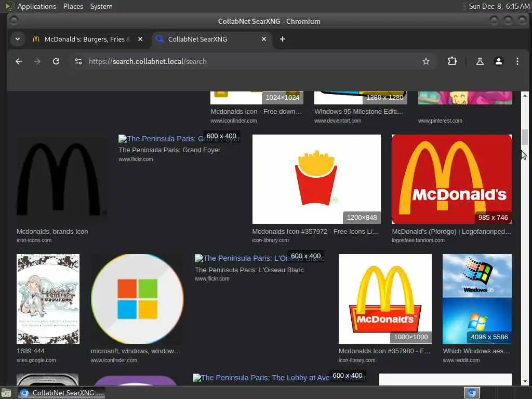Screen dimensions: 532x399
Task: Click 'McDonald's (Plorogo) | Logofanonped…' caption
Action: click(451, 231)
